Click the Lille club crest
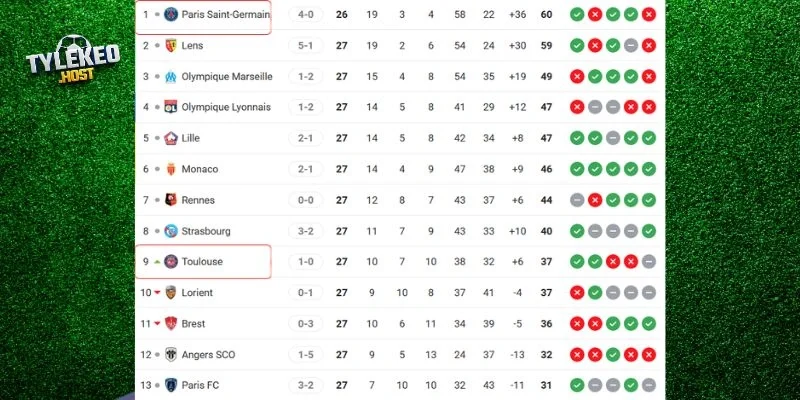This screenshot has width=800, height=400. pos(171,138)
